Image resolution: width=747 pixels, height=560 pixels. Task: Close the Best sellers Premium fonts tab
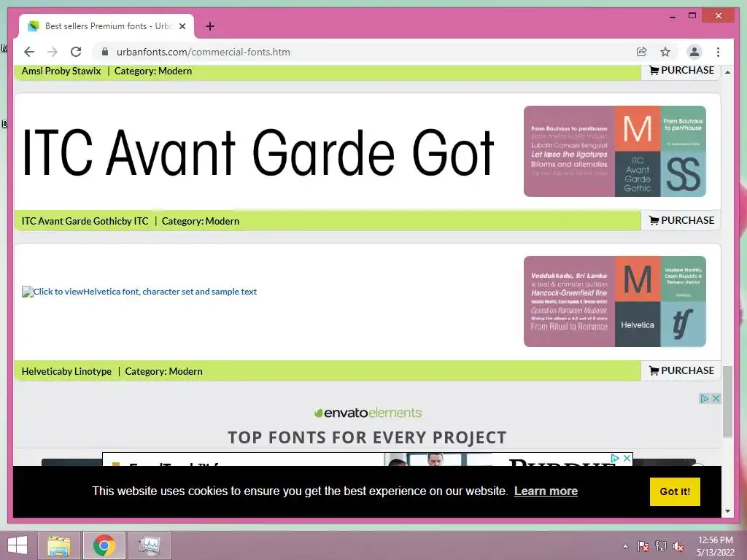click(x=182, y=26)
